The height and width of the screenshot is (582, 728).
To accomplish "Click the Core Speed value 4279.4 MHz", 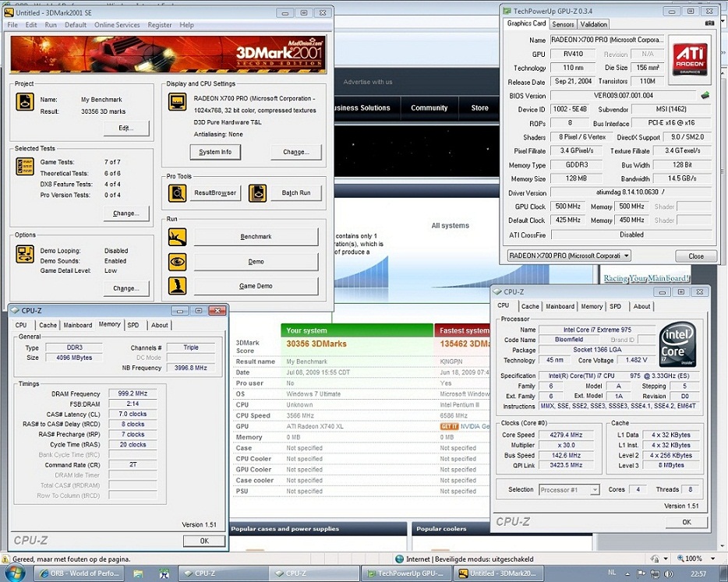I will pyautogui.click(x=566, y=435).
